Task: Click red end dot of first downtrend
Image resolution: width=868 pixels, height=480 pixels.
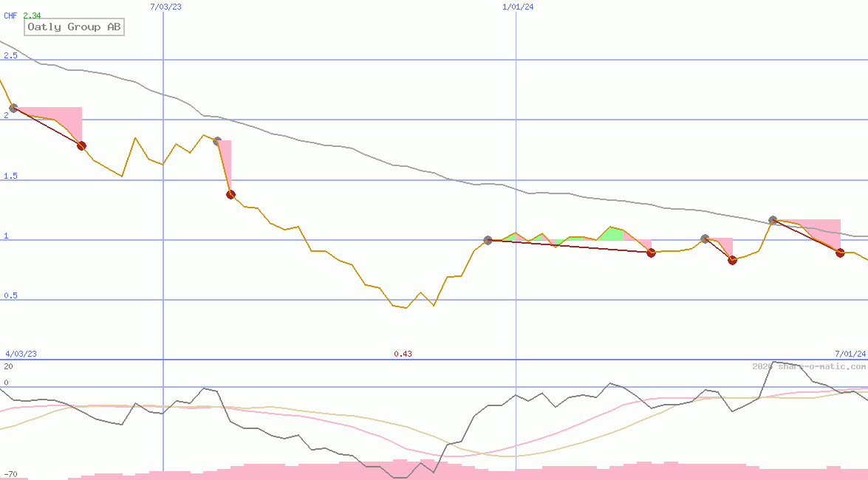Action: 81,145
